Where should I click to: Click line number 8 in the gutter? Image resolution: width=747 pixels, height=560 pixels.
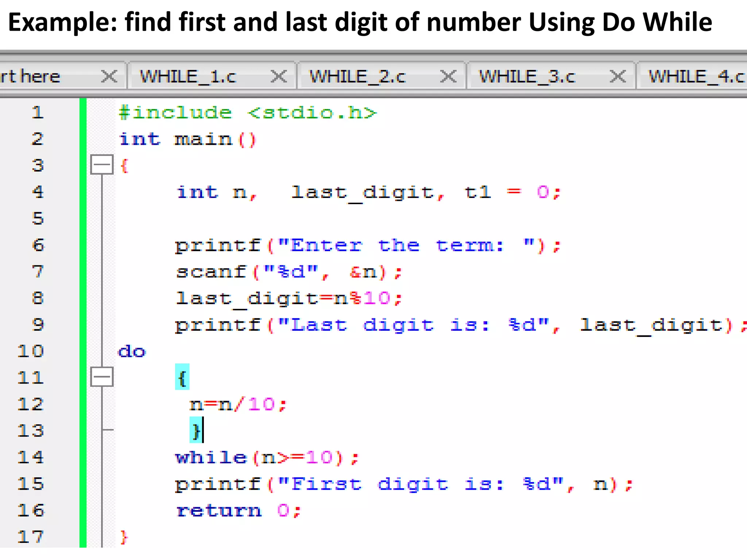(38, 298)
